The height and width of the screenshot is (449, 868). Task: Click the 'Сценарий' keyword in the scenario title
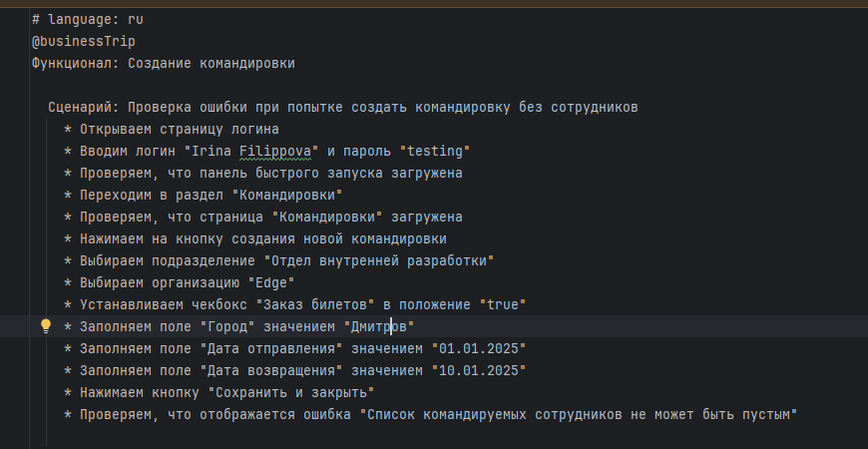pos(84,107)
